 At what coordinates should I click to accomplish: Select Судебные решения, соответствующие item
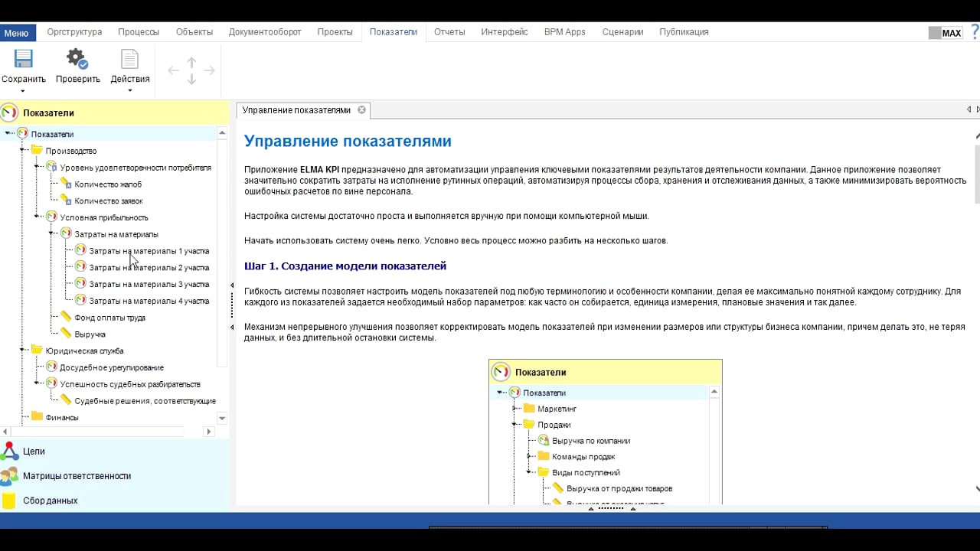click(x=145, y=401)
